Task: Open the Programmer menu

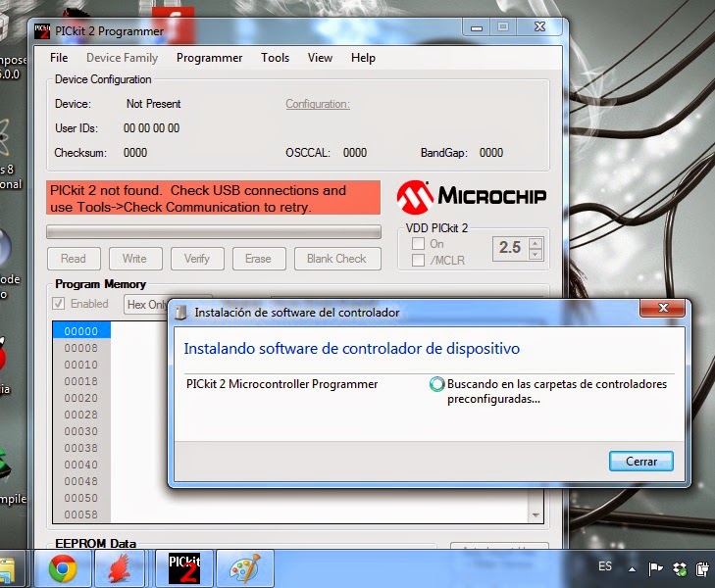Action: coord(209,58)
